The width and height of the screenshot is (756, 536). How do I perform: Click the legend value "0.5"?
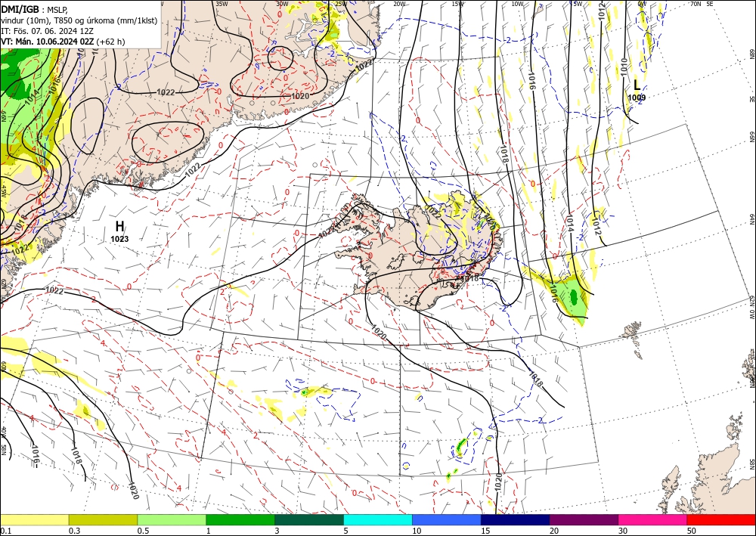(x=143, y=531)
